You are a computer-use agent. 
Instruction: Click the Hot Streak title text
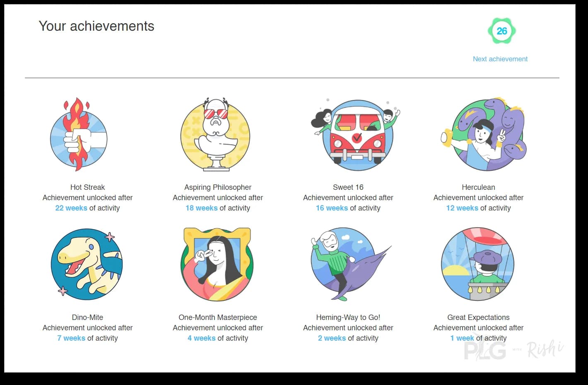coord(87,187)
